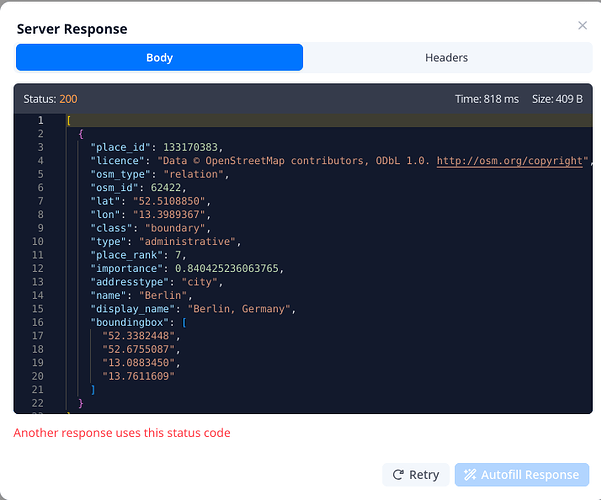The width and height of the screenshot is (601, 500).
Task: Click the closing square bracket on line 21
Action: [93, 390]
